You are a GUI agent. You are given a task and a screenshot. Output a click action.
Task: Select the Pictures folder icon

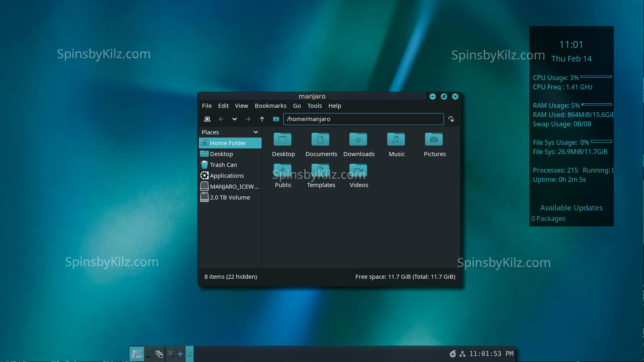point(434,140)
